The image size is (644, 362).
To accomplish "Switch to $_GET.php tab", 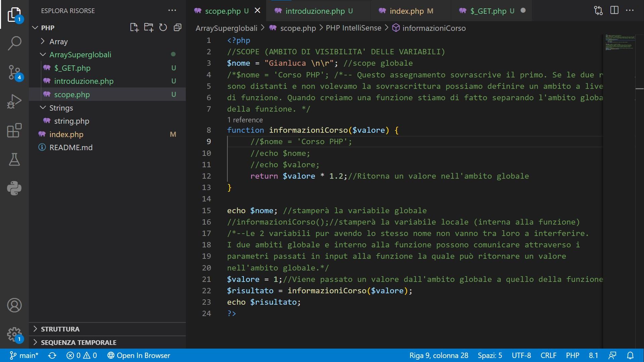I will 491,11.
